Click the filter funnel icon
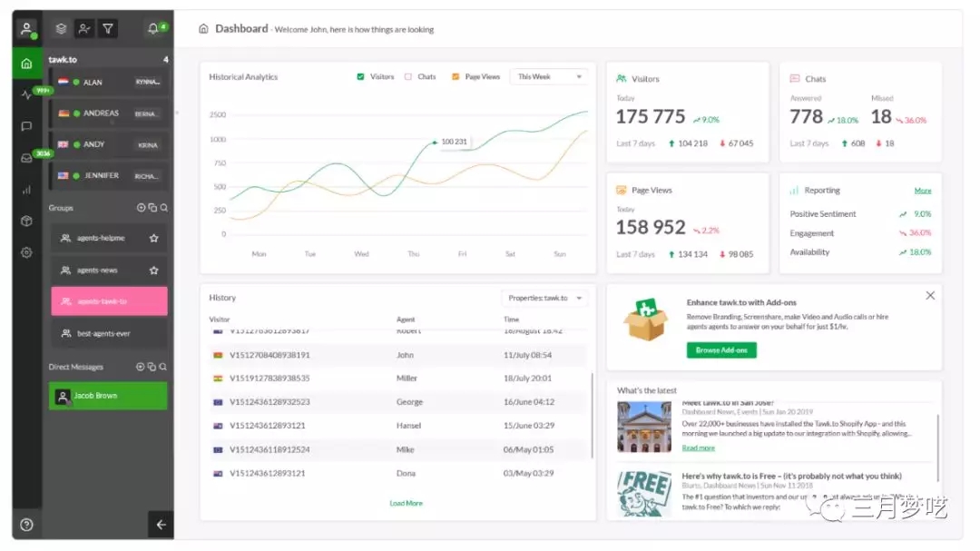 tap(108, 29)
